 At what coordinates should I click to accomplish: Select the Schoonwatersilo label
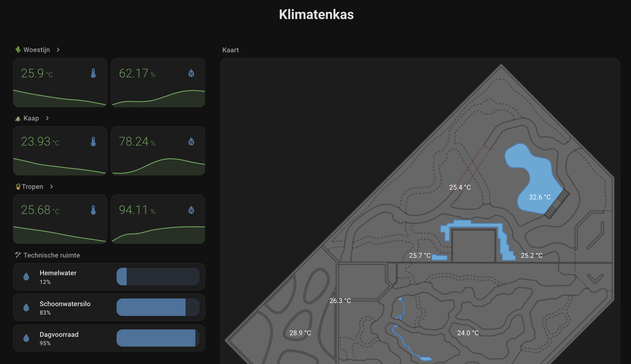click(x=65, y=304)
